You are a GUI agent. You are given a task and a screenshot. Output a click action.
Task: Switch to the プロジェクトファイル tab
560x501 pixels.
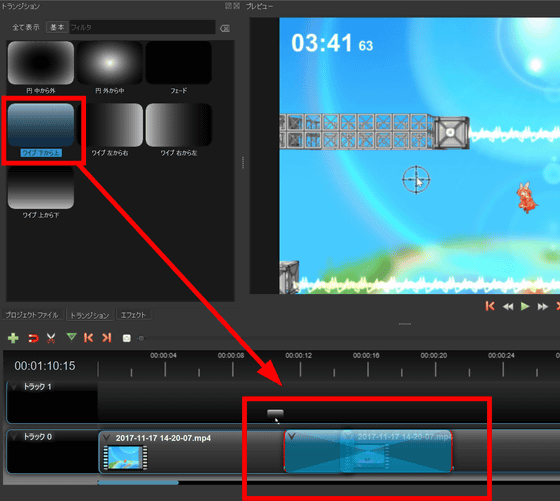[x=32, y=315]
